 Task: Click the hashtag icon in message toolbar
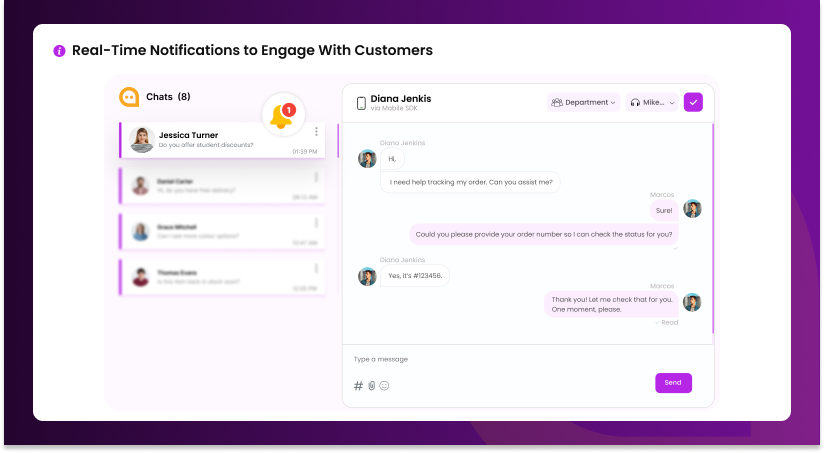click(358, 385)
